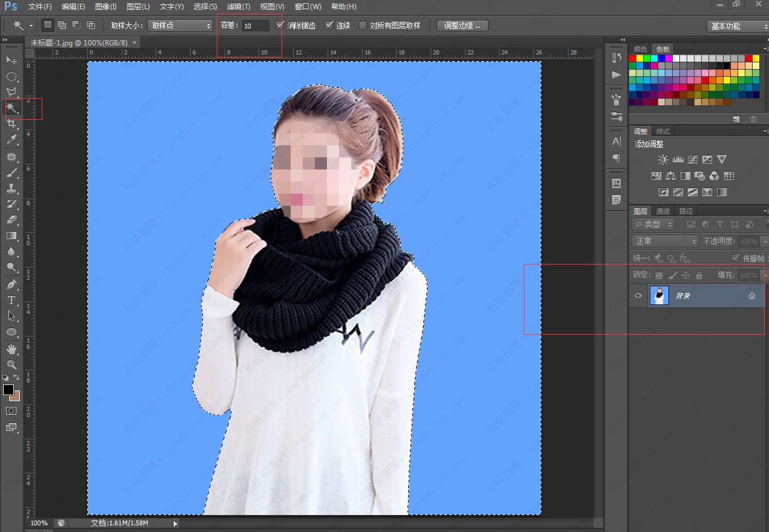Screen dimensions: 769x532
Task: Swap foreground and background colors
Action: (16, 378)
